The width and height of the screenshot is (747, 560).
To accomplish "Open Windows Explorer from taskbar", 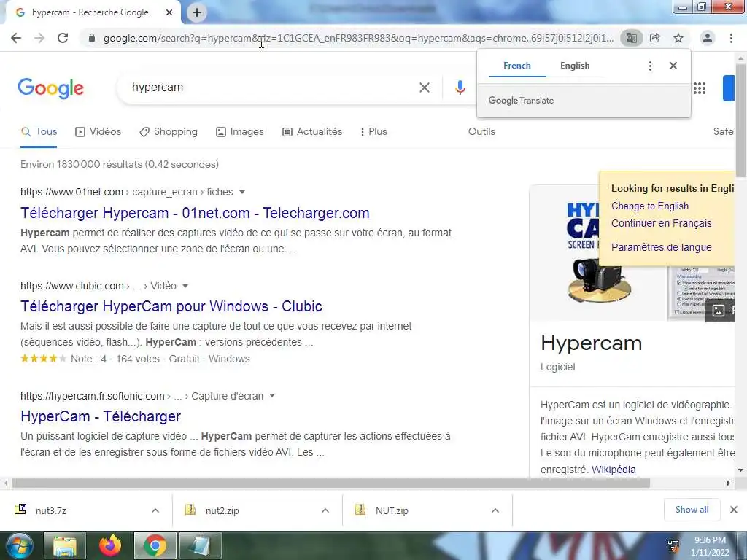I will [65, 545].
